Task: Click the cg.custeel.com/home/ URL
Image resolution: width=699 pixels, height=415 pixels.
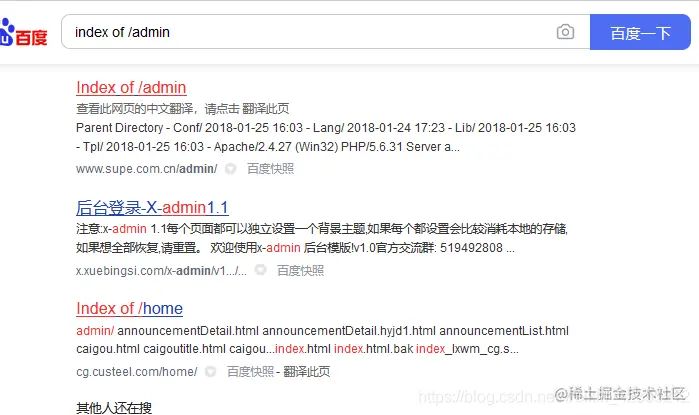Action: click(137, 371)
